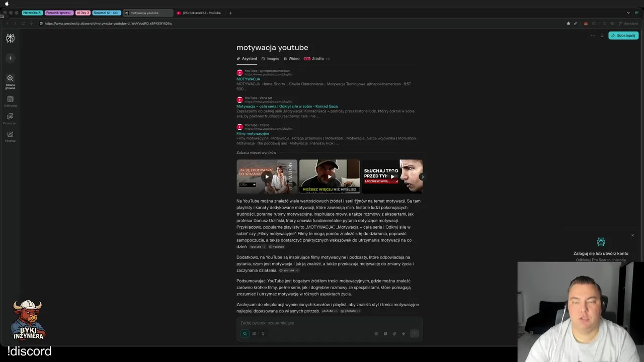
Task: Close the login prompt popup
Action: point(632,235)
